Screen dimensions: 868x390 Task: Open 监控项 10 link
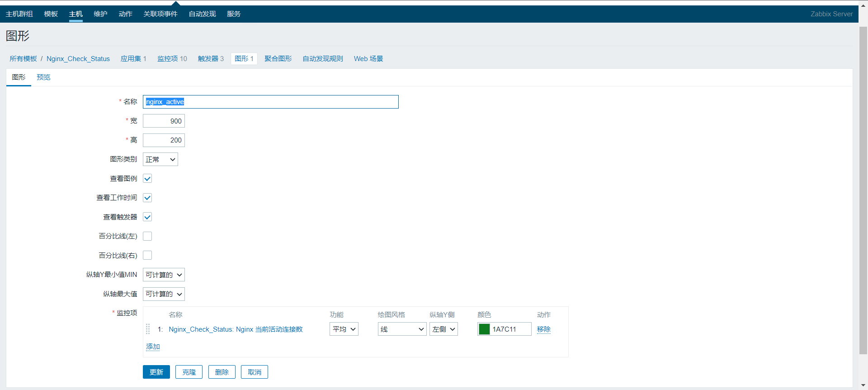[172, 59]
